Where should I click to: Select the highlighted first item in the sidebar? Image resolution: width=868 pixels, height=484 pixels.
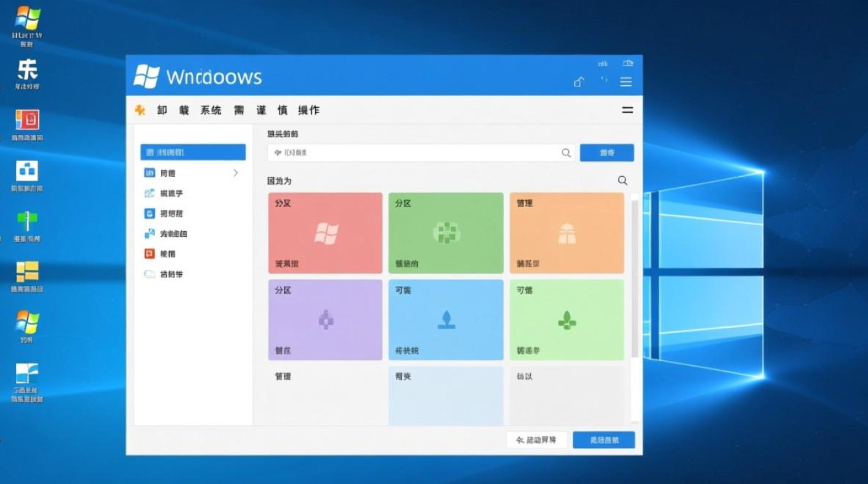(192, 152)
